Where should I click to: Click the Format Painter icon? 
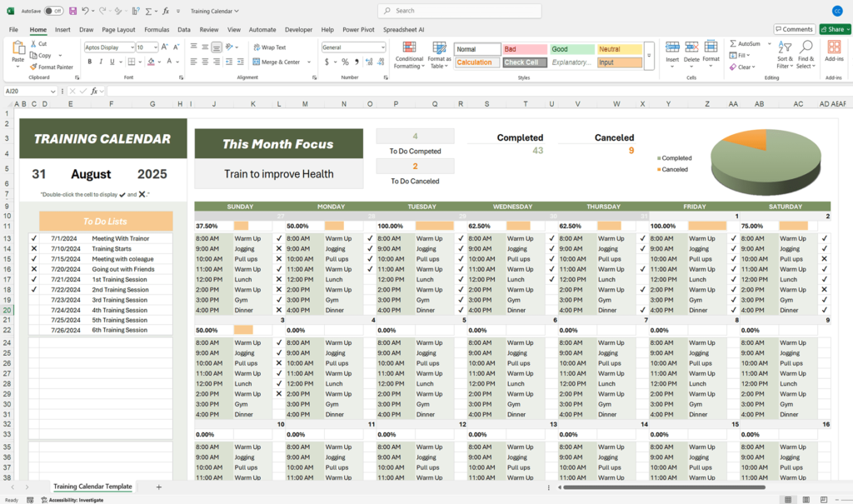[33, 67]
